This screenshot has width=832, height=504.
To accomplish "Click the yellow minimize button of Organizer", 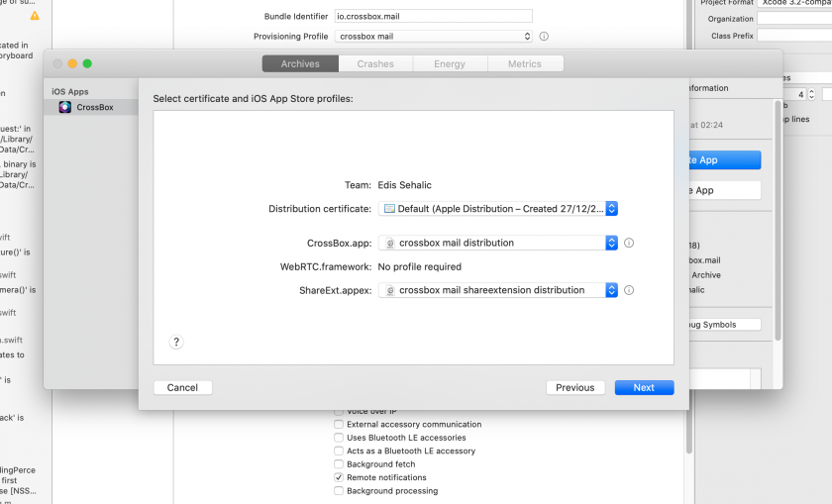I will (x=72, y=63).
